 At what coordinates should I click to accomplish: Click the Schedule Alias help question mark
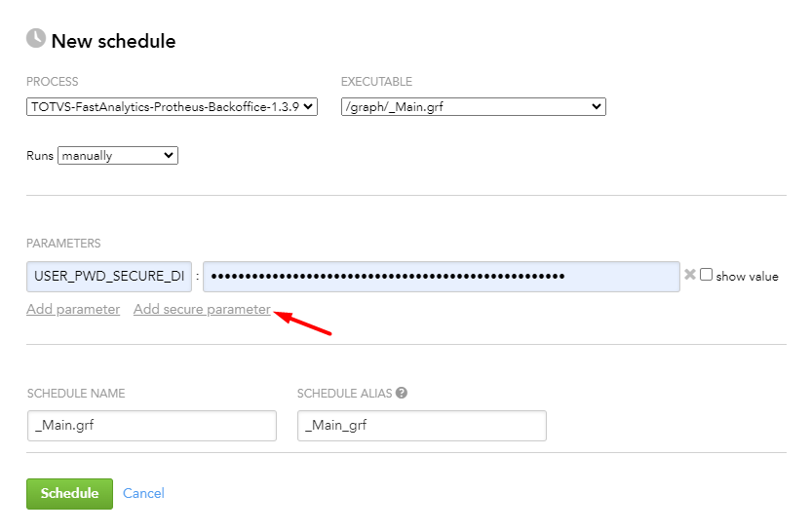click(402, 394)
